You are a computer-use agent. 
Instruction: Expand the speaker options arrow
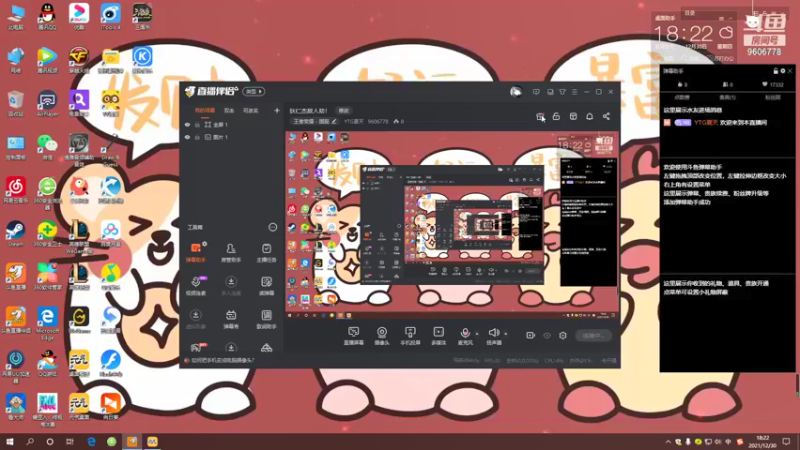click(506, 334)
